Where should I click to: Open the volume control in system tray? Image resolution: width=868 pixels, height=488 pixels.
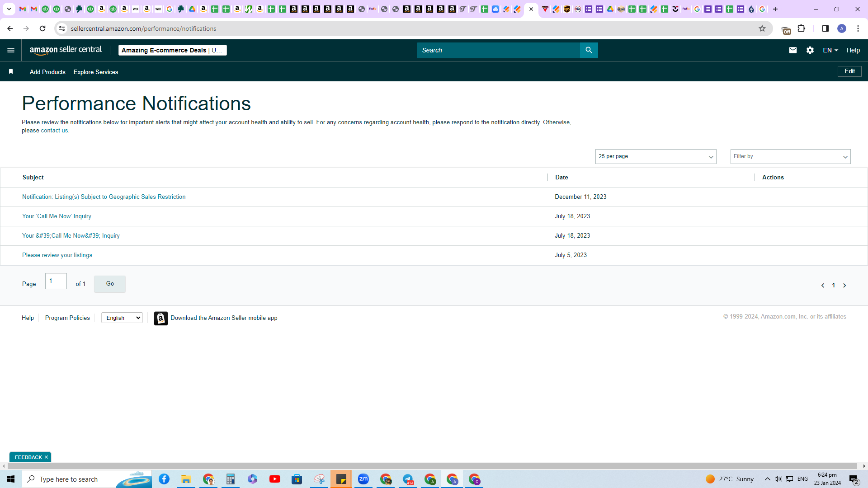778,479
